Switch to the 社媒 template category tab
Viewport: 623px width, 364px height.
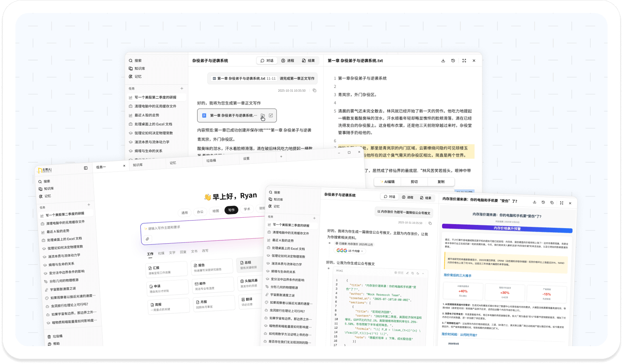click(161, 253)
